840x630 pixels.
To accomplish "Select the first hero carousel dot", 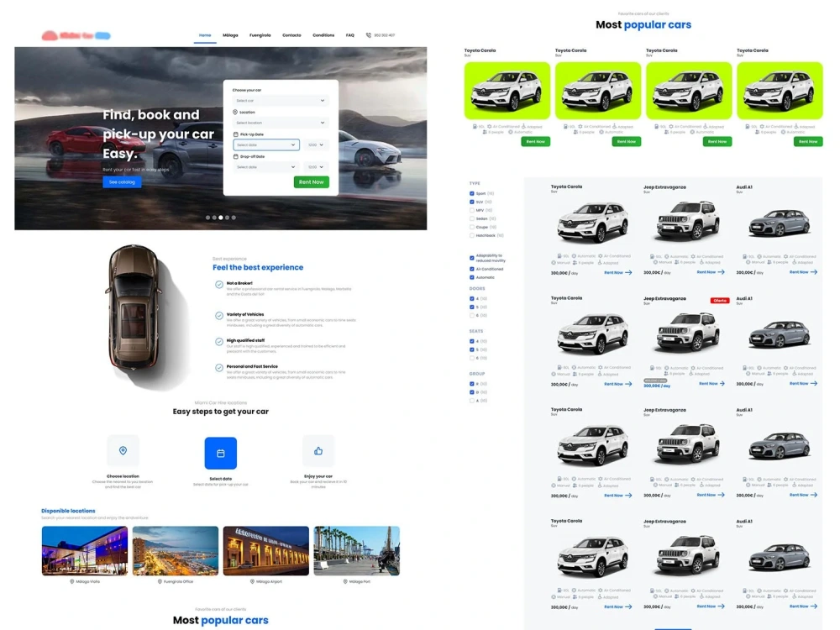I will tap(207, 218).
